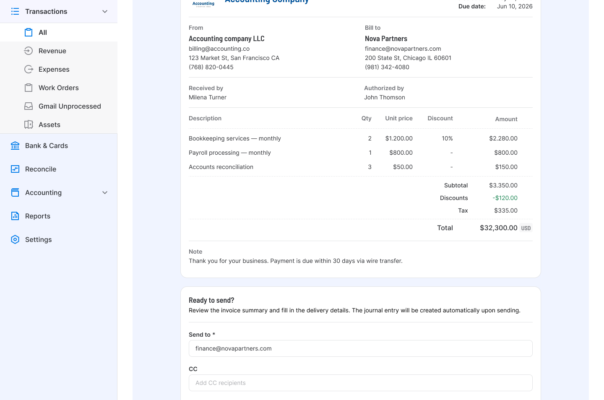Click the Send to email field
The width and height of the screenshot is (604, 400).
click(x=361, y=348)
